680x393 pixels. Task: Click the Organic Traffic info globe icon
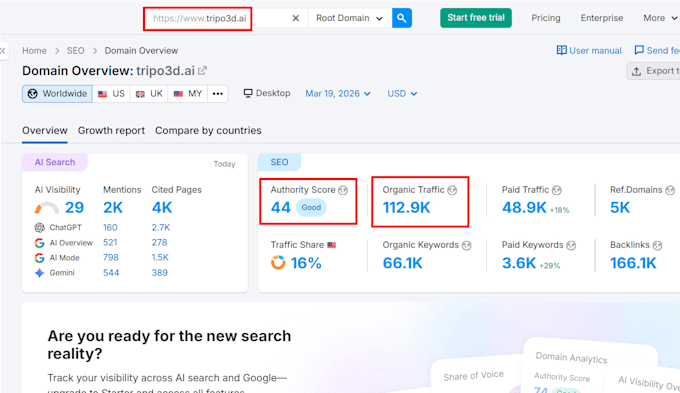point(452,190)
